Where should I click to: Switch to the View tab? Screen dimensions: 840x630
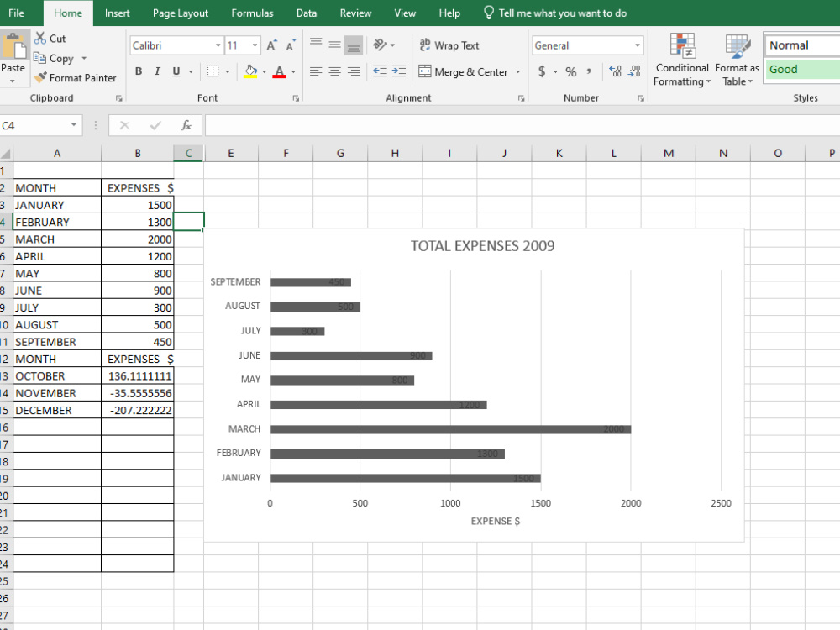point(405,13)
